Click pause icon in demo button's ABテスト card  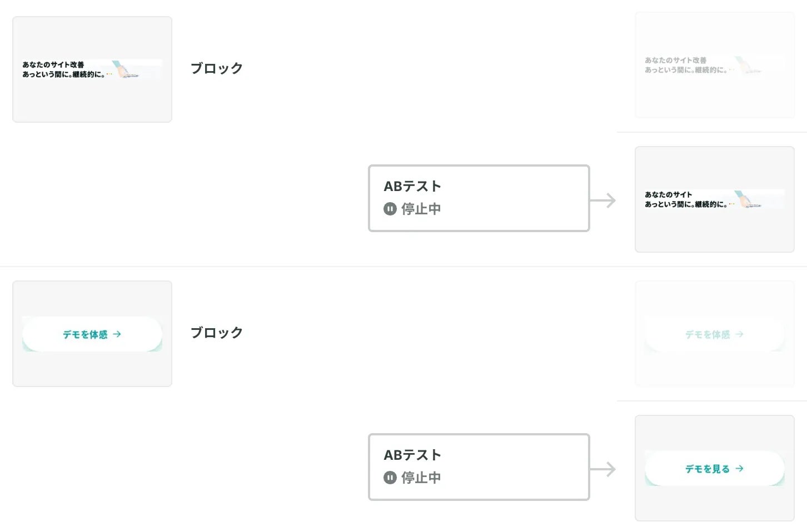pyautogui.click(x=390, y=478)
